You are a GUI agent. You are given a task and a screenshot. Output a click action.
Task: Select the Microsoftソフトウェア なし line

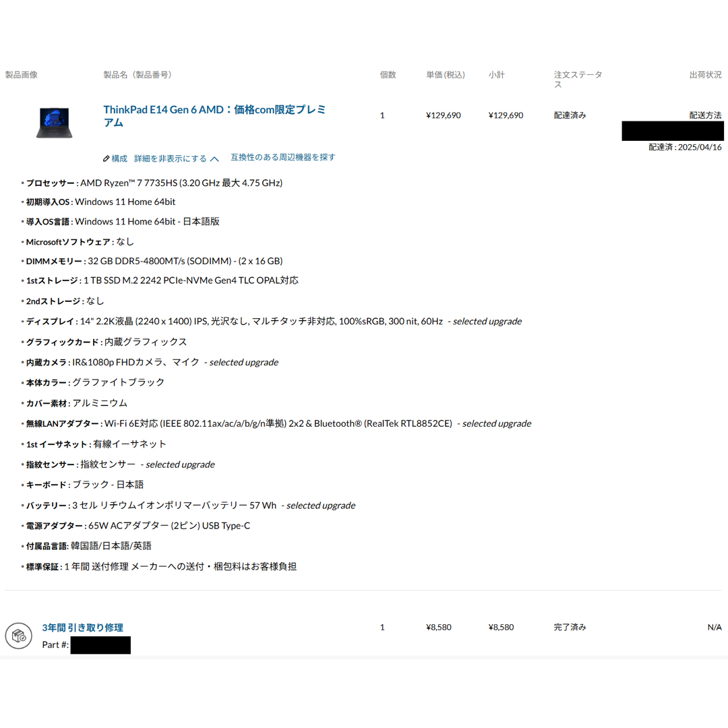pyautogui.click(x=78, y=242)
